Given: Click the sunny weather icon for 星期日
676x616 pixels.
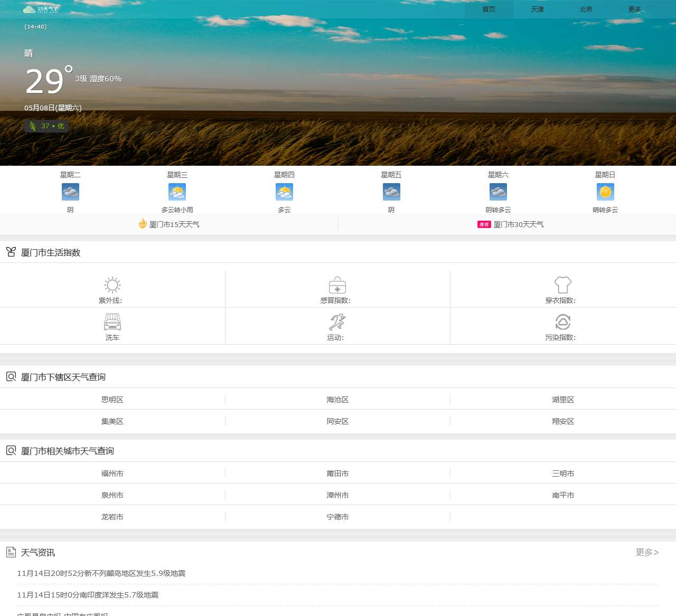Looking at the screenshot, I should click(605, 192).
